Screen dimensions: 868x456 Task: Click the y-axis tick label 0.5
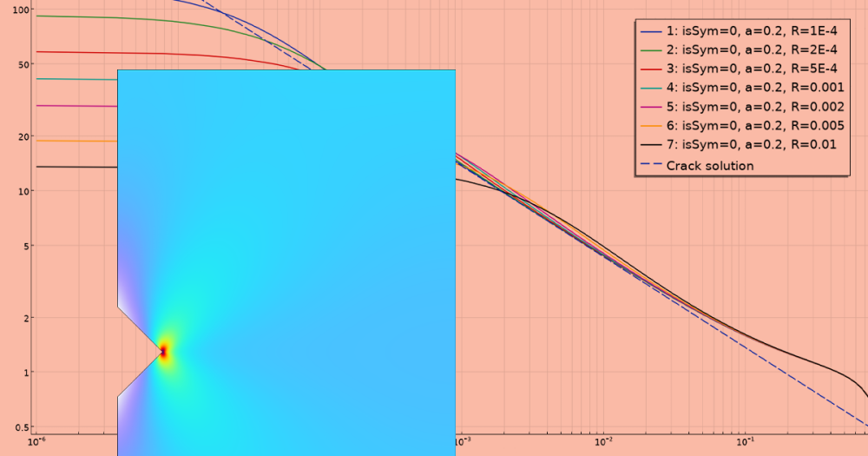coord(21,427)
